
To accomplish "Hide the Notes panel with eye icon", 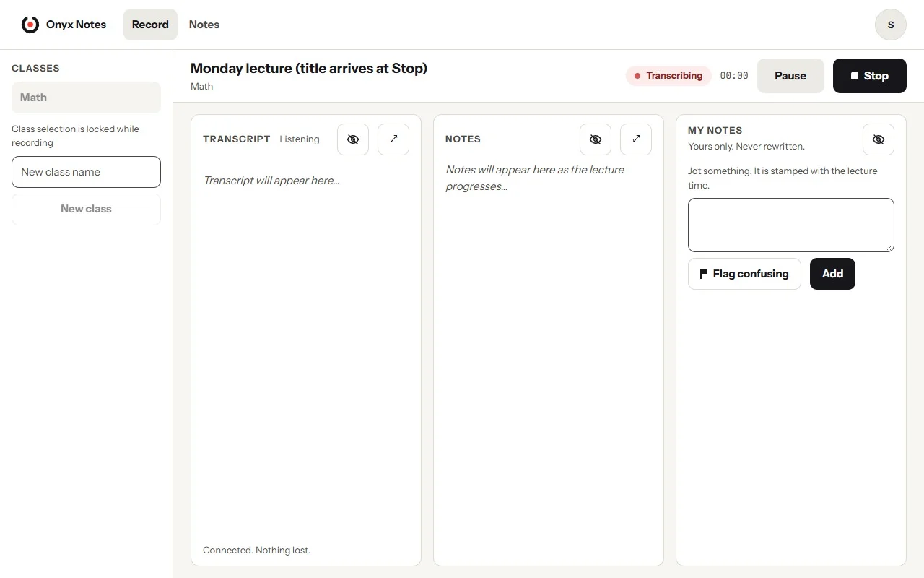I will coord(596,139).
